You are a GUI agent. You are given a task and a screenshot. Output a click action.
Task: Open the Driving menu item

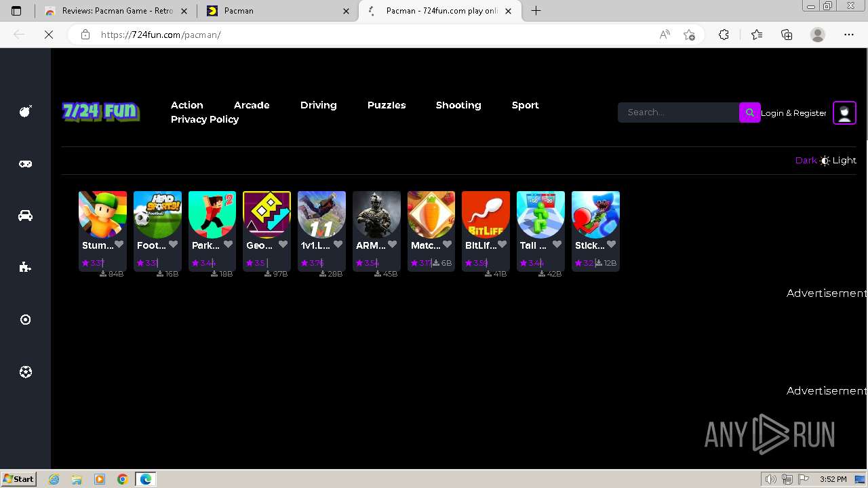point(318,105)
